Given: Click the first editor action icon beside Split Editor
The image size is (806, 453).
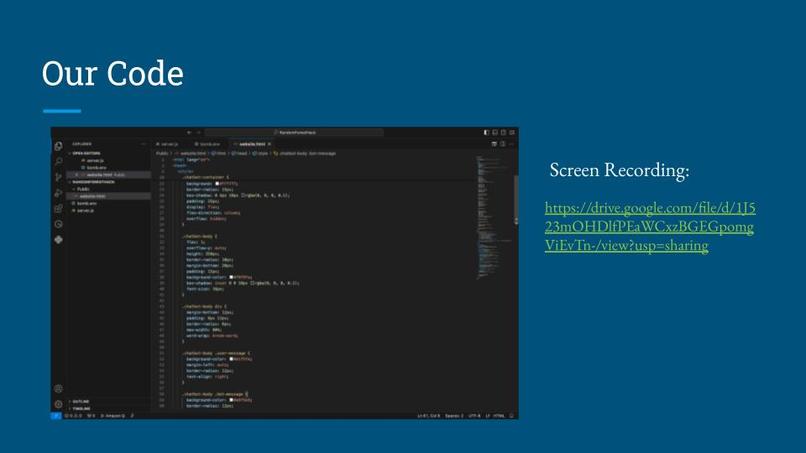Looking at the screenshot, I should click(494, 144).
